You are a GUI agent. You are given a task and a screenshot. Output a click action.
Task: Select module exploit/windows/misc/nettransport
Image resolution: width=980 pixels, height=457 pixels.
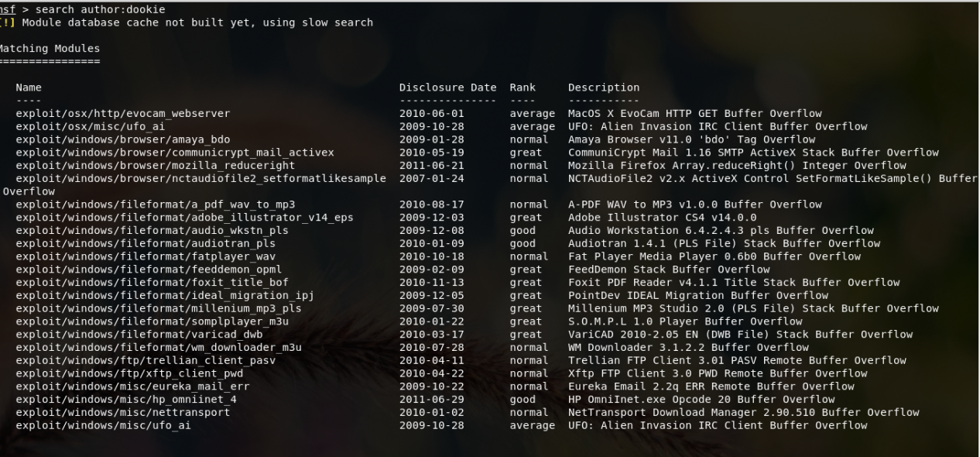[x=123, y=412]
